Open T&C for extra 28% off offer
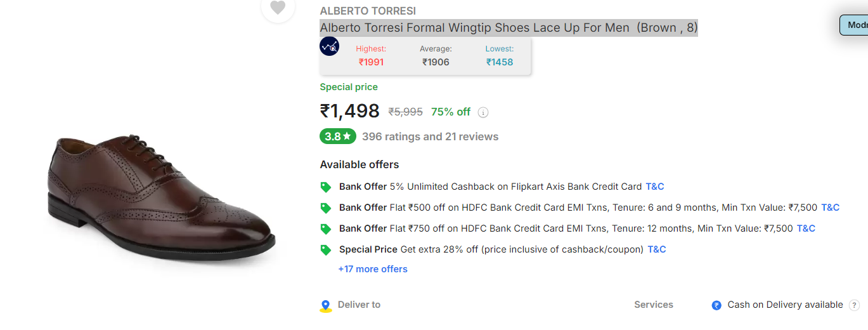The height and width of the screenshot is (330, 868). coord(657,249)
